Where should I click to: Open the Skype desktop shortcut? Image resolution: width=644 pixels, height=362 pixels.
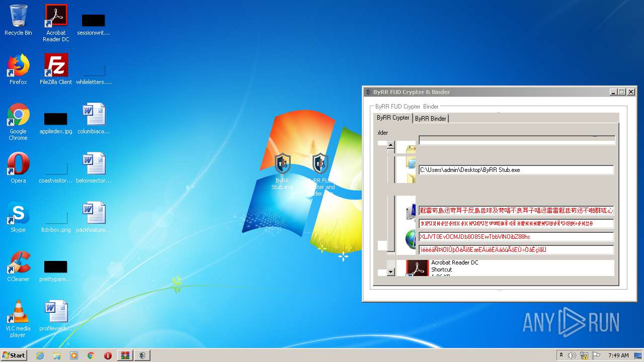pos(18,217)
